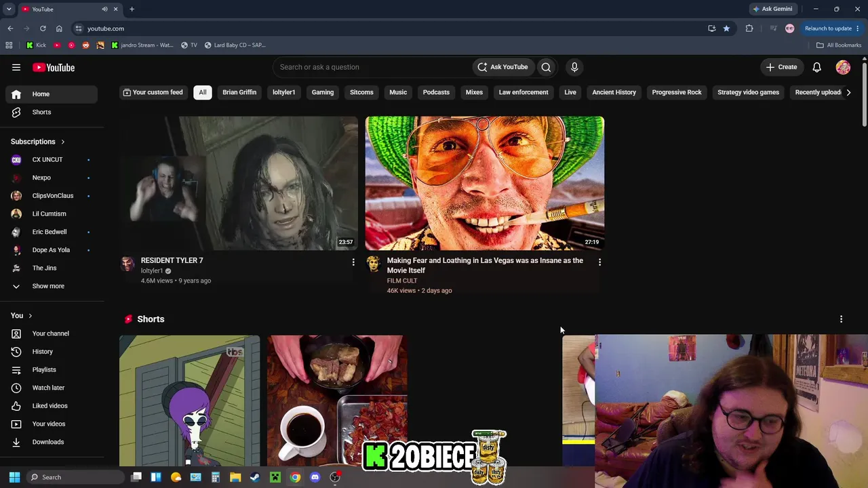Open the purple-haired cartoon Short
This screenshot has height=488, width=868.
click(x=190, y=401)
